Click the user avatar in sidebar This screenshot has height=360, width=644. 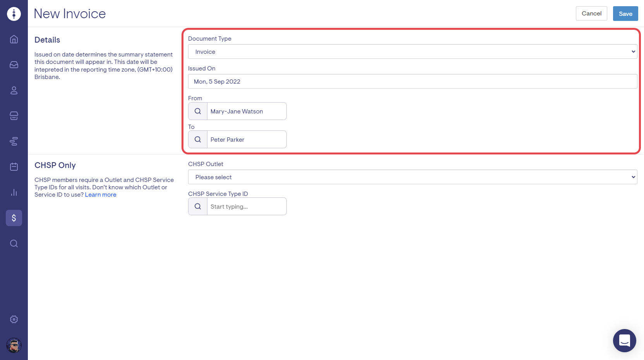pyautogui.click(x=14, y=345)
